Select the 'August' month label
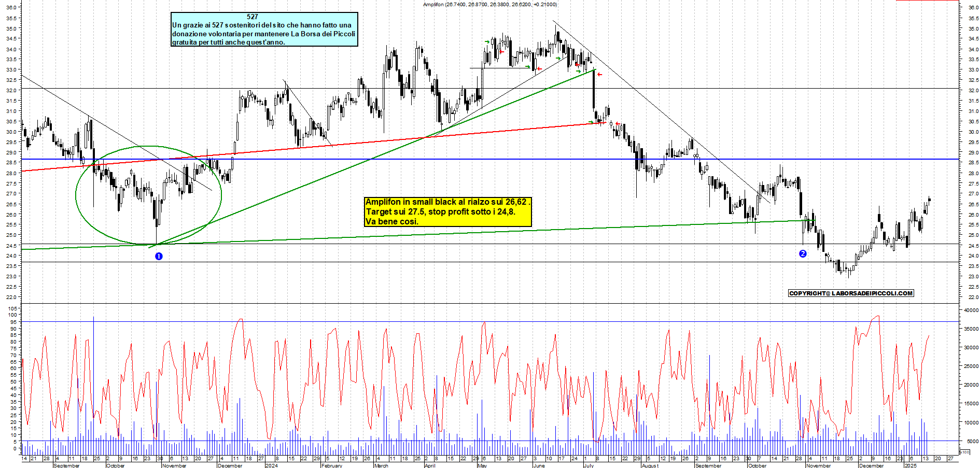The width and height of the screenshot is (980, 468). click(650, 465)
